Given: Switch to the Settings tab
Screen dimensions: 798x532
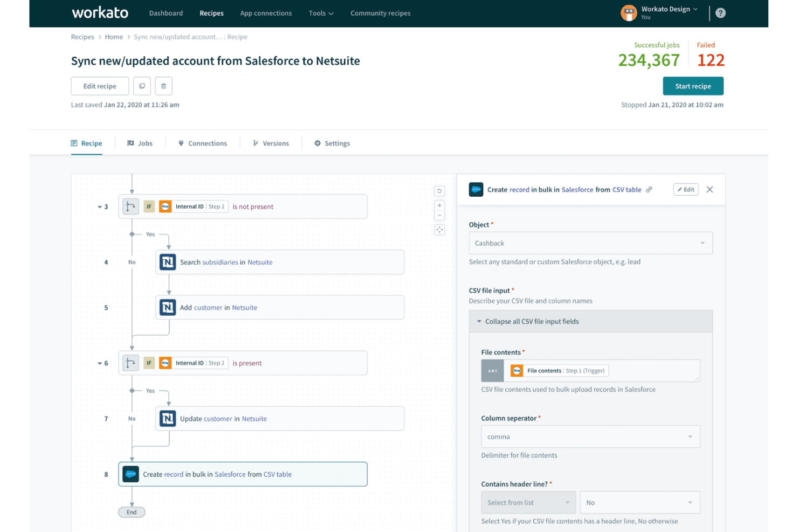Looking at the screenshot, I should click(332, 143).
